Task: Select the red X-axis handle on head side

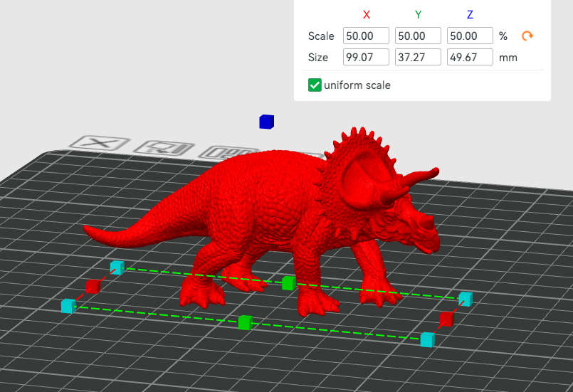Action: (446, 318)
